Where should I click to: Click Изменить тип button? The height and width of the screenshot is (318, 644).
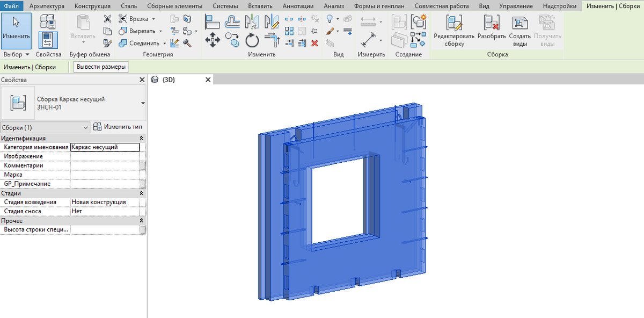(x=118, y=127)
